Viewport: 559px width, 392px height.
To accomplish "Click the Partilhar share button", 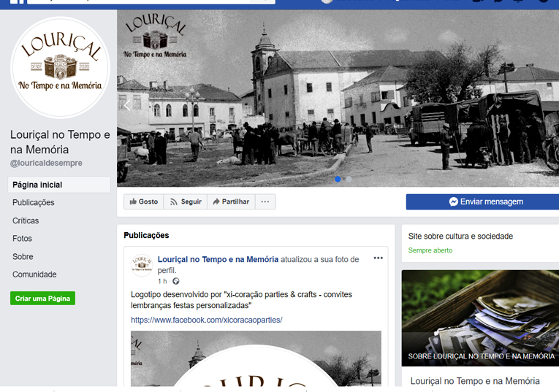I will point(231,201).
